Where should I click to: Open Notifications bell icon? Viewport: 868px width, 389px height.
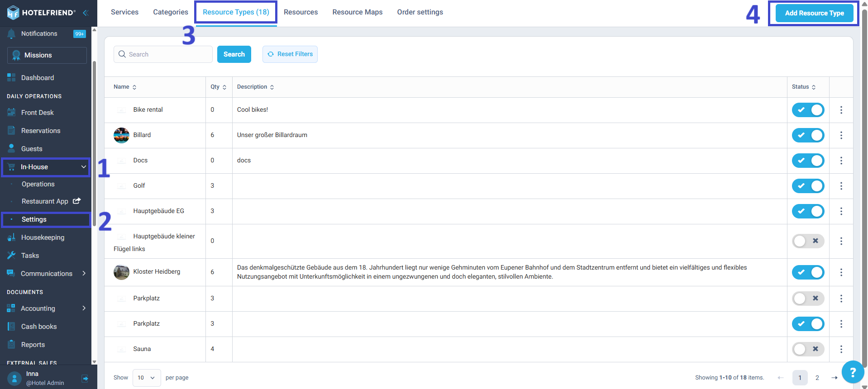11,33
